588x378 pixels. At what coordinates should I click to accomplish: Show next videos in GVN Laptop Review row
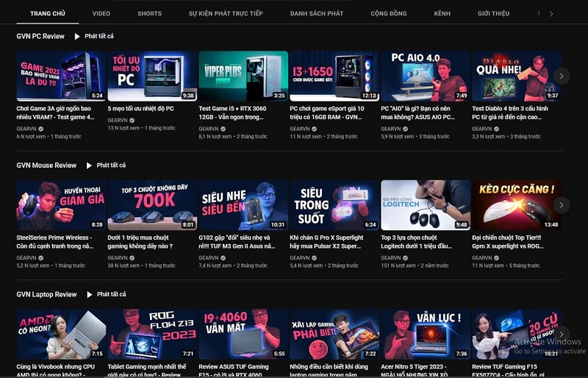562,334
